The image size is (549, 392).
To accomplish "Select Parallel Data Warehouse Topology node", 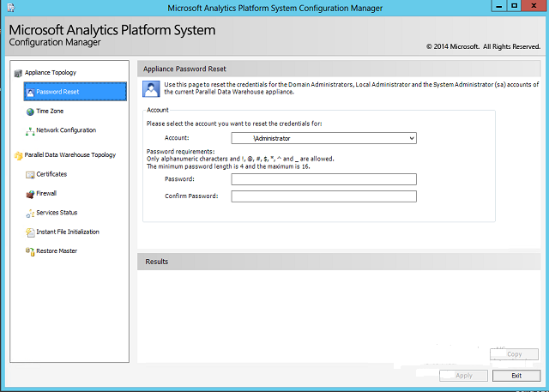I will click(x=70, y=154).
